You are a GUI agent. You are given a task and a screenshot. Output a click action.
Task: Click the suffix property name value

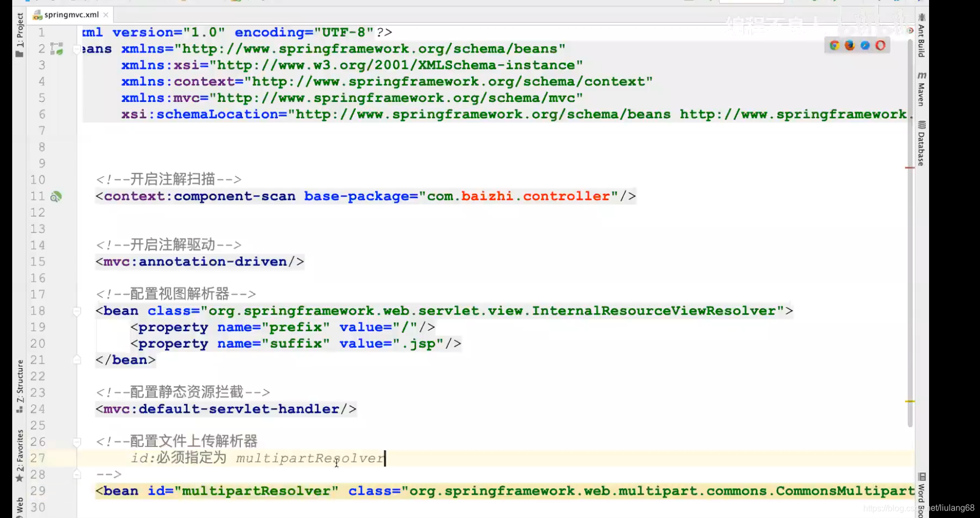[x=296, y=344]
